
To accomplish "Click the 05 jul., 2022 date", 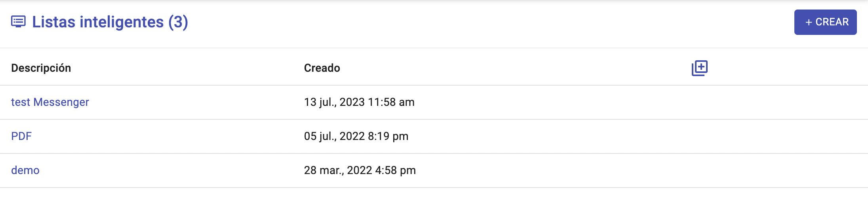I will [x=334, y=136].
